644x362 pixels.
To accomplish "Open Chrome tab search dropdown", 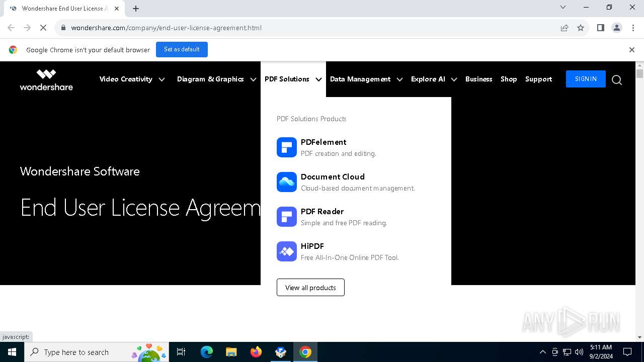I will (563, 7).
